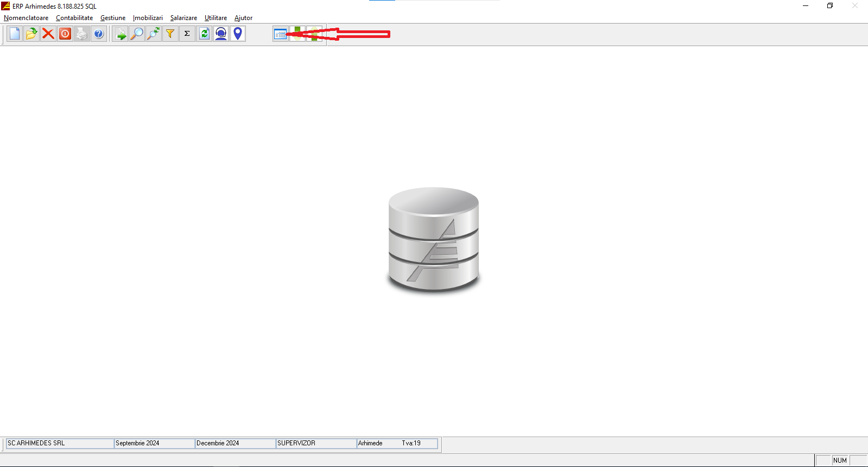Screen dimensions: 868x467
Task: Click the Septembrie 2024 status bar field
Action: pyautogui.click(x=154, y=443)
